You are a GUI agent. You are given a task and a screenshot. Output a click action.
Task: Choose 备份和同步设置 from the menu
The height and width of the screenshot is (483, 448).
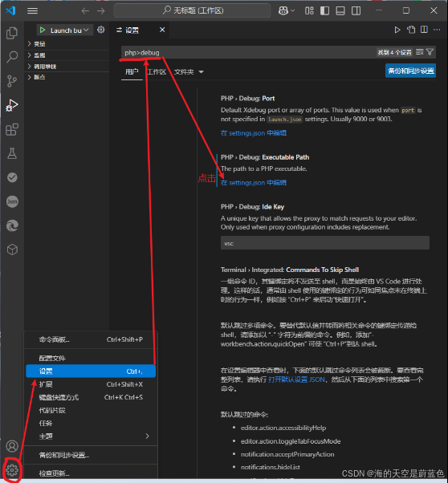pyautogui.click(x=91, y=455)
